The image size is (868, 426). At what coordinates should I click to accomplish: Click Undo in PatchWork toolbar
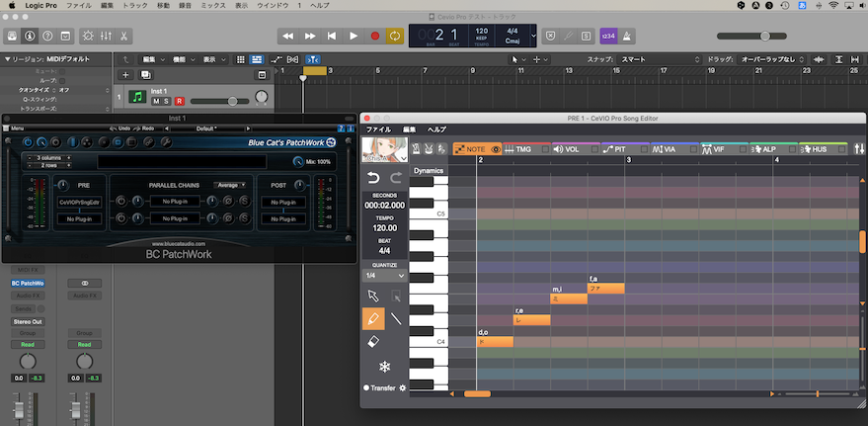tap(120, 128)
